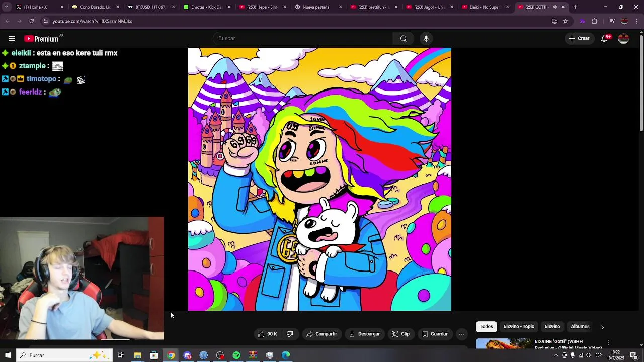Open Task View on the taskbar
Viewport: 644px width, 362px height.
tap(121, 355)
